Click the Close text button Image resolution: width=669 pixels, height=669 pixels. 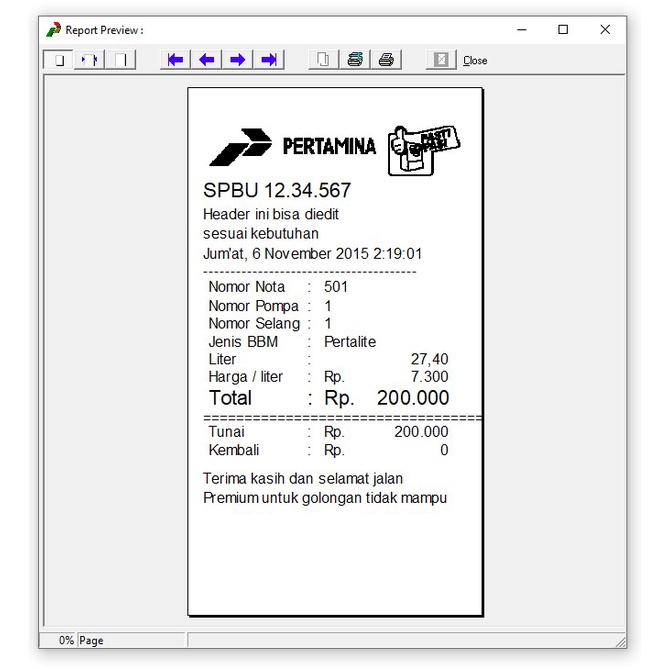point(475,61)
